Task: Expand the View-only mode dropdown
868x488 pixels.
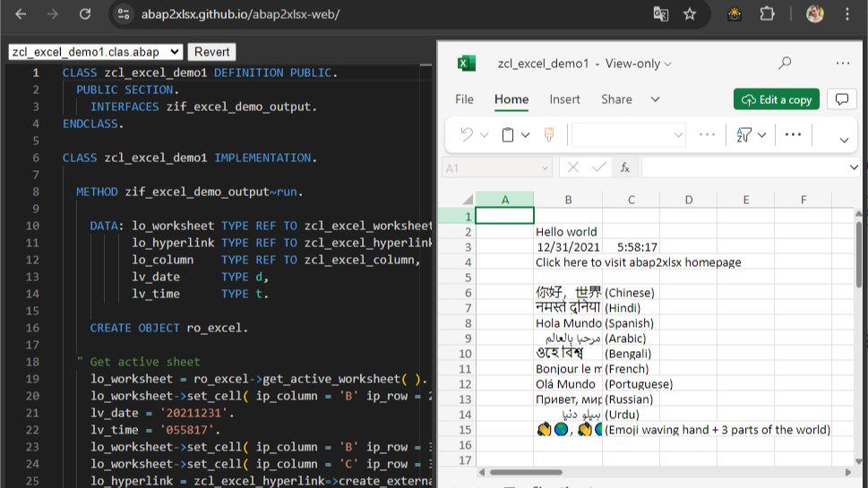Action: tap(667, 64)
